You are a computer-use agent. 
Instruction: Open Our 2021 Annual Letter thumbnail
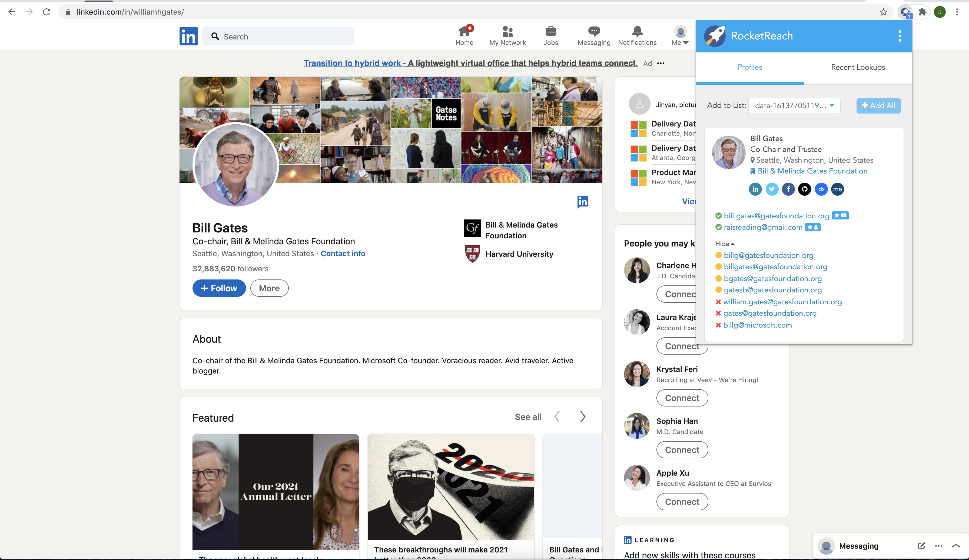point(276,492)
